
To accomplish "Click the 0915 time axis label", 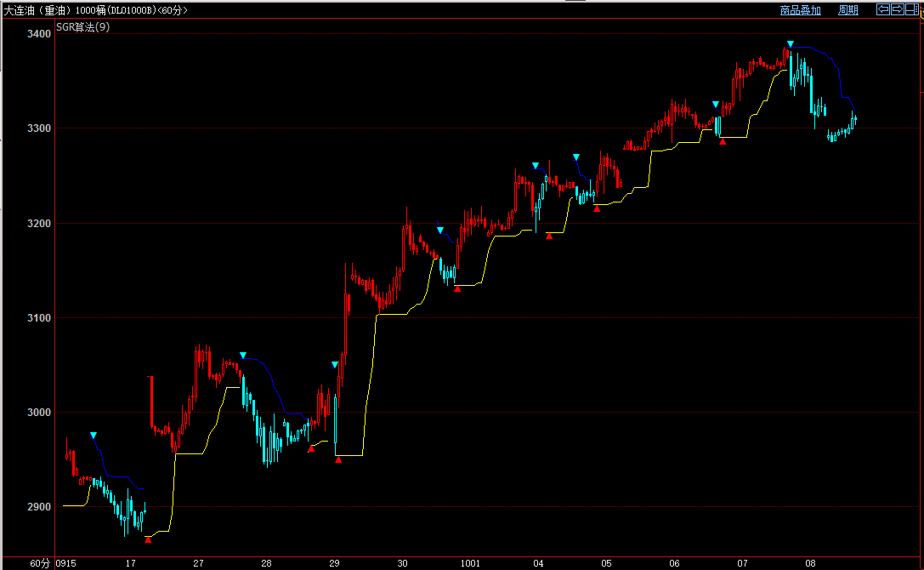I will pyautogui.click(x=66, y=563).
